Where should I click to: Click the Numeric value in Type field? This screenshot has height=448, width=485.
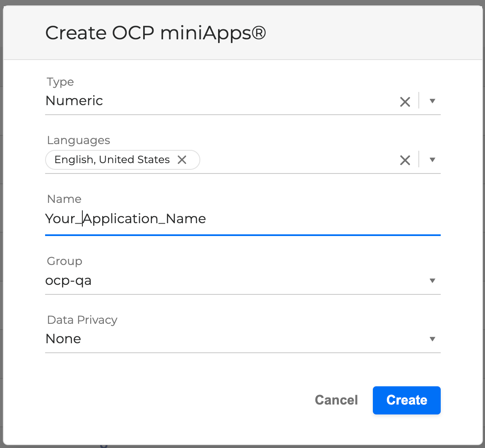point(74,101)
